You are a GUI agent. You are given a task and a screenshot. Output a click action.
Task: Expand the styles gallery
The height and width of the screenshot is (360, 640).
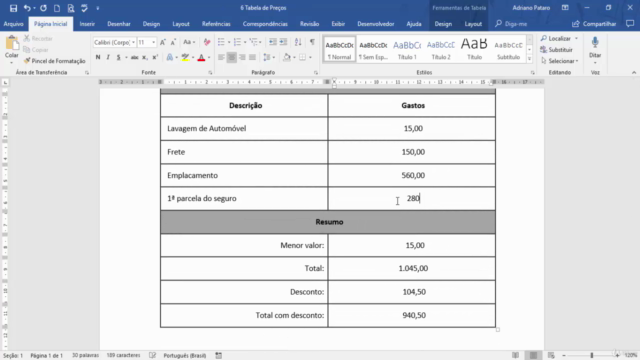click(x=529, y=59)
